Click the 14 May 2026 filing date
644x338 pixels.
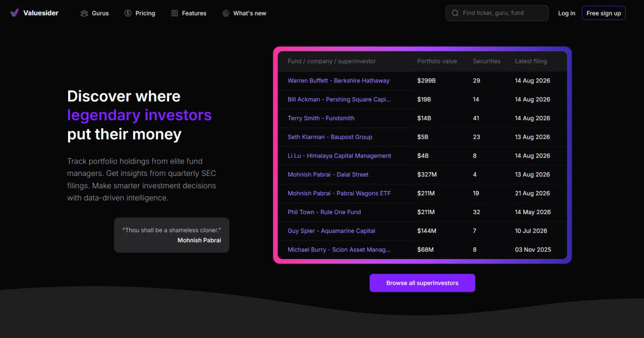tap(533, 212)
